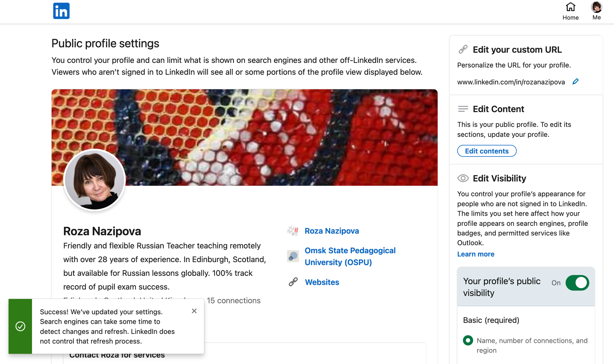
Task: Click the lines icon beside Edit Content
Action: pyautogui.click(x=463, y=109)
